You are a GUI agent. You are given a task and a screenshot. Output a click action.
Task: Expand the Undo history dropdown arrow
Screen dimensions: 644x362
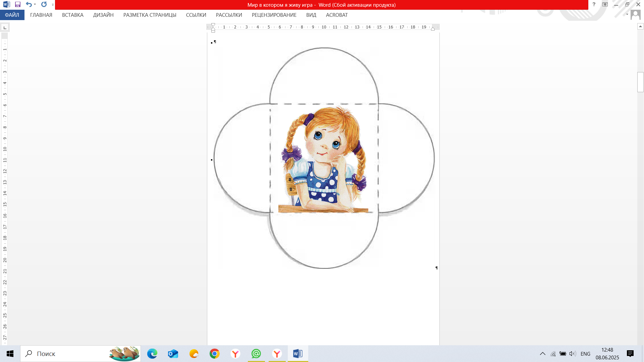(35, 5)
